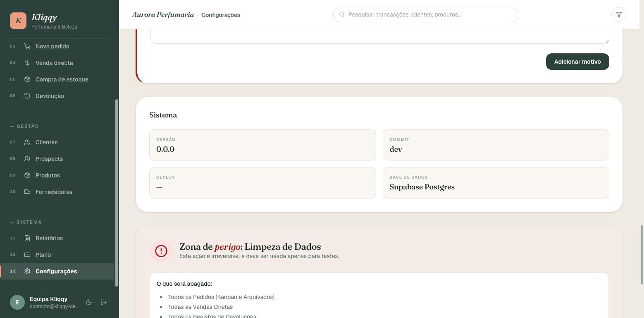Click the Prospects people icon

pyautogui.click(x=27, y=159)
